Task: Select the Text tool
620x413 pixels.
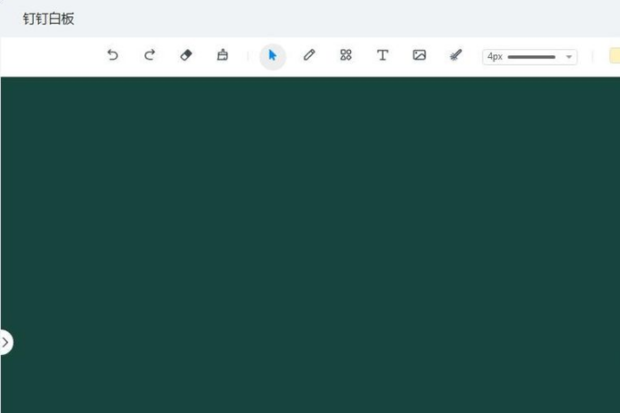Action: coord(382,55)
